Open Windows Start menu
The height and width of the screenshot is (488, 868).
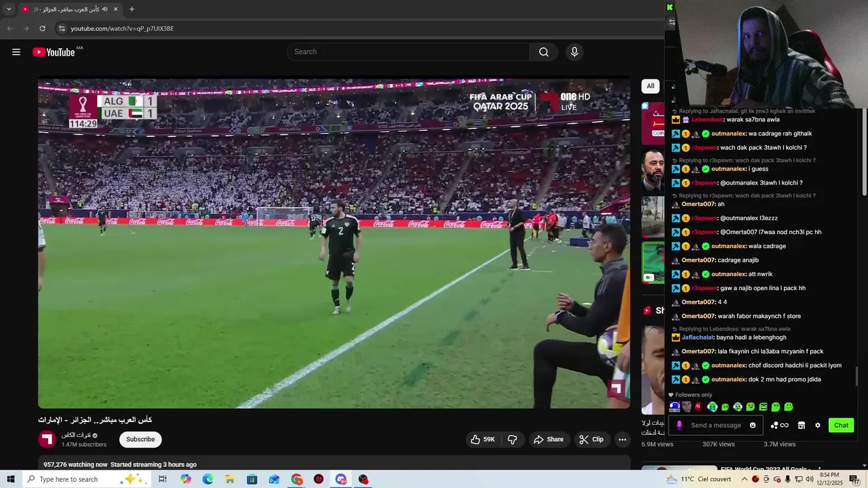click(10, 479)
